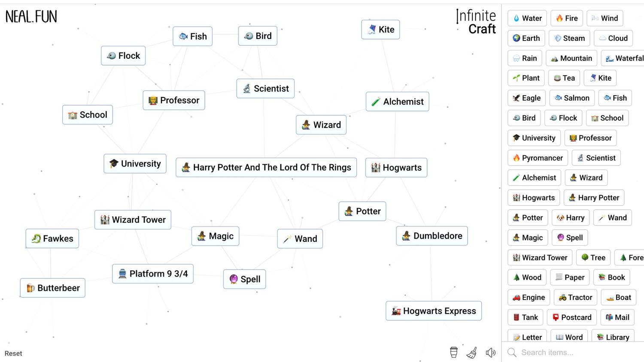Click the broom icon to clear canvas
This screenshot has width=644, height=362.
pos(472,353)
